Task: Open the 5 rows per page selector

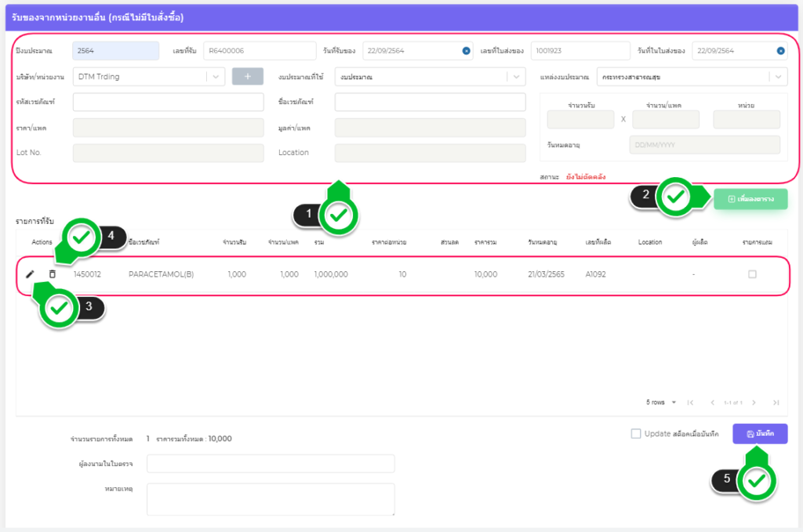Action: tap(661, 402)
